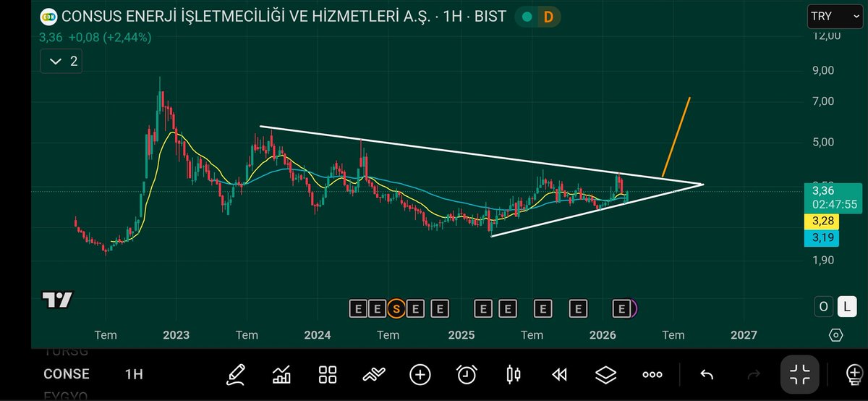Expand the collapsed indicators legend showing 2
Viewport: 868px width, 401px height.
point(61,62)
